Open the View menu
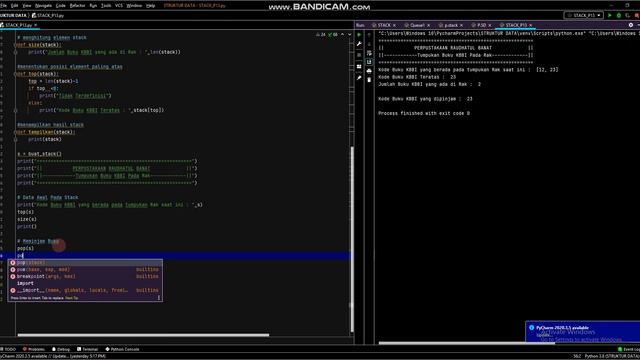This screenshot has width=640, height=360. tap(27, 6)
